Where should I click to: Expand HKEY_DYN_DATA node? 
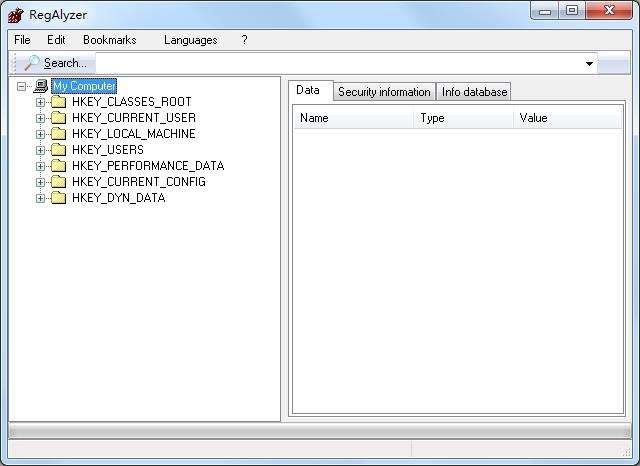40,198
